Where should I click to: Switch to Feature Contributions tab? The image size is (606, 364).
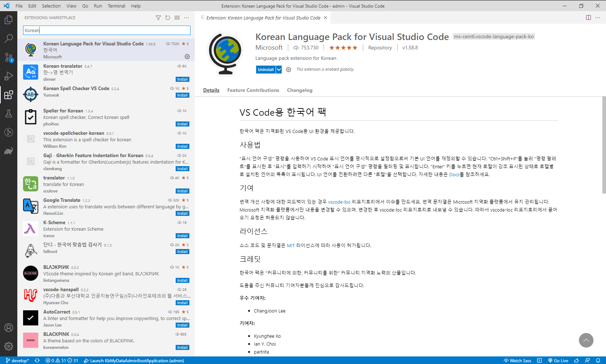(x=253, y=90)
